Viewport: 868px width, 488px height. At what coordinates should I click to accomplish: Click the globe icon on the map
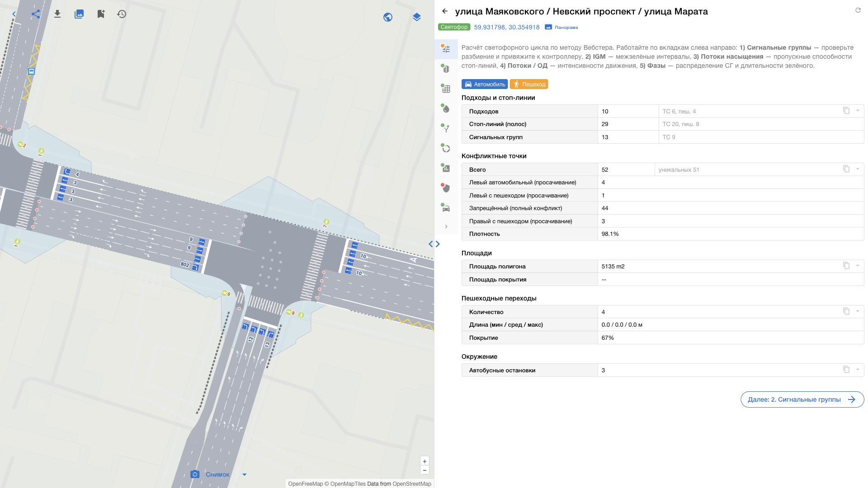tap(388, 17)
